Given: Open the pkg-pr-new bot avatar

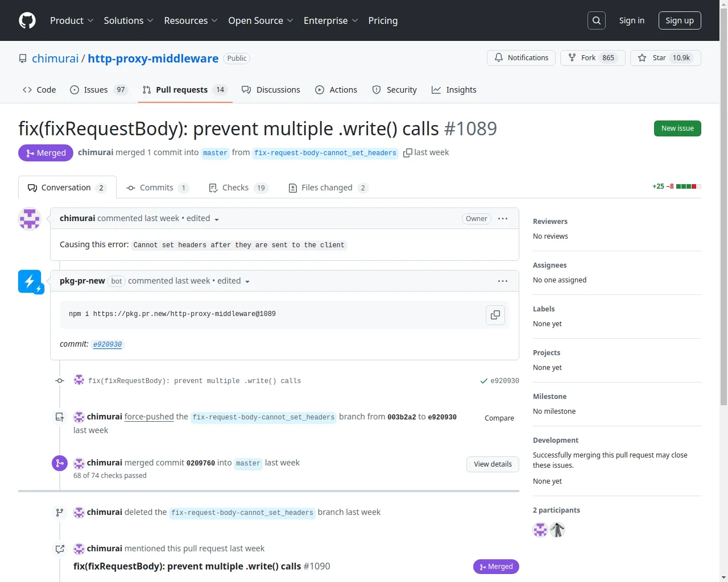Looking at the screenshot, I should tap(30, 281).
